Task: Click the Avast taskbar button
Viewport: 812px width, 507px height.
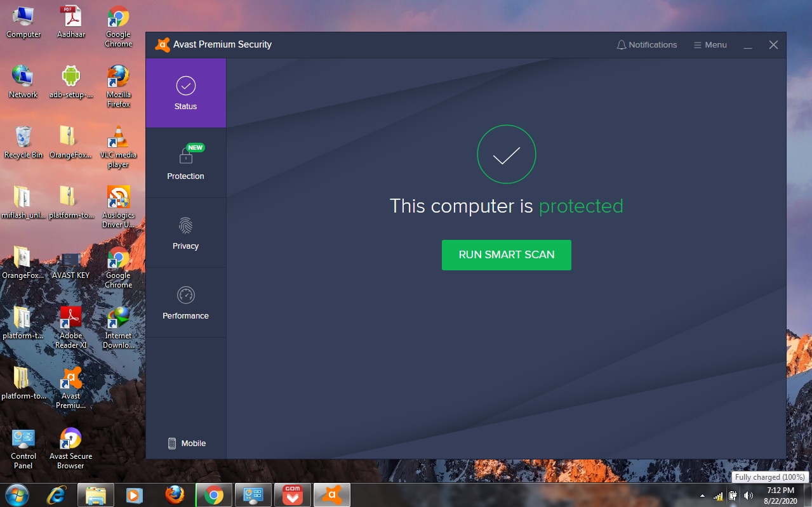Action: [332, 495]
